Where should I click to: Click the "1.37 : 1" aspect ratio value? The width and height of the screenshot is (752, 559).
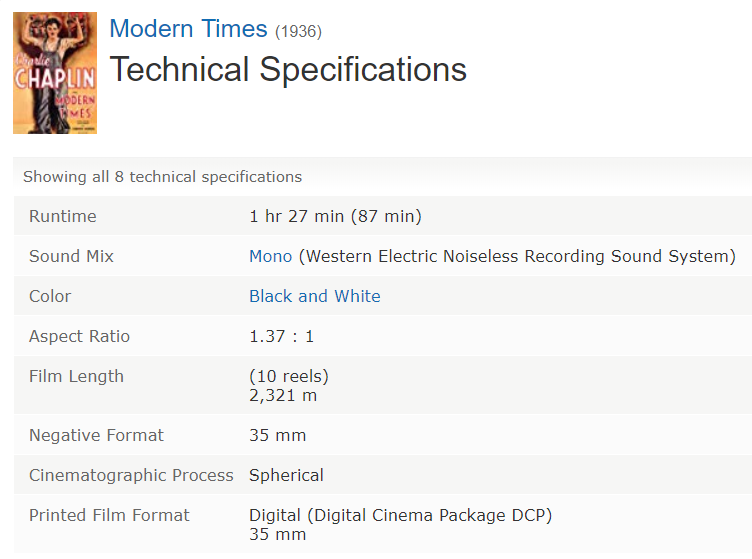(x=281, y=336)
